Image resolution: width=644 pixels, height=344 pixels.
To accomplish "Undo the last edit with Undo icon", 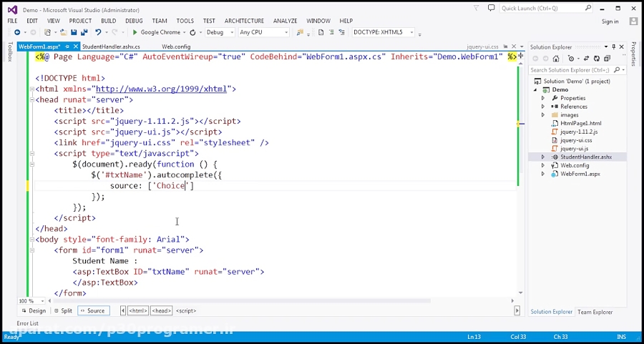I will point(98,32).
